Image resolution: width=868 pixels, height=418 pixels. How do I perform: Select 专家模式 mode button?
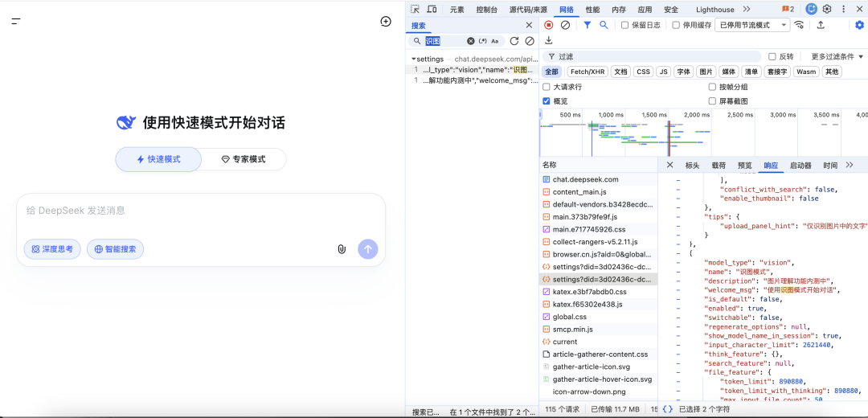pyautogui.click(x=244, y=159)
